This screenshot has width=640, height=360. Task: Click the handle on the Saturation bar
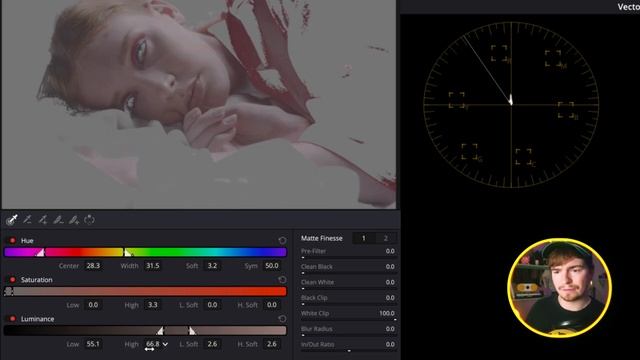[9, 291]
